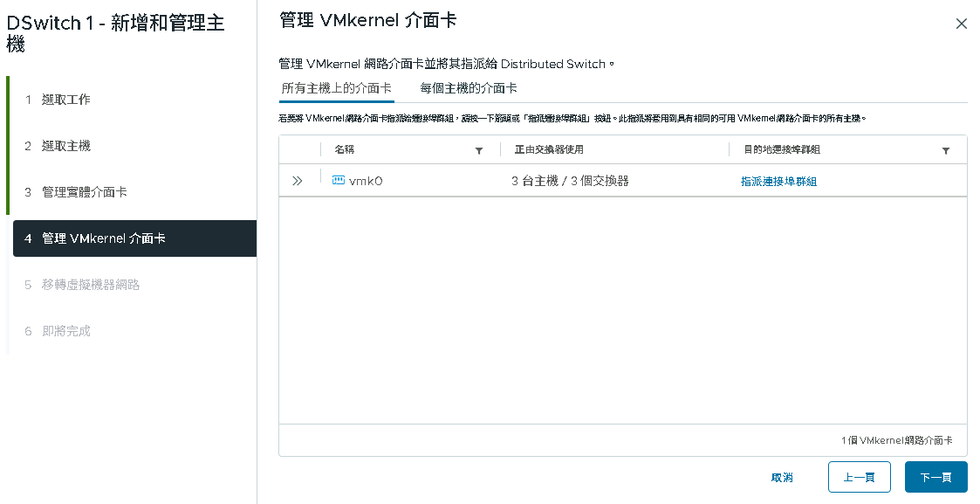Switch to the 每個主機的介面卡 tab
The height and width of the screenshot is (504, 980).
coord(469,88)
